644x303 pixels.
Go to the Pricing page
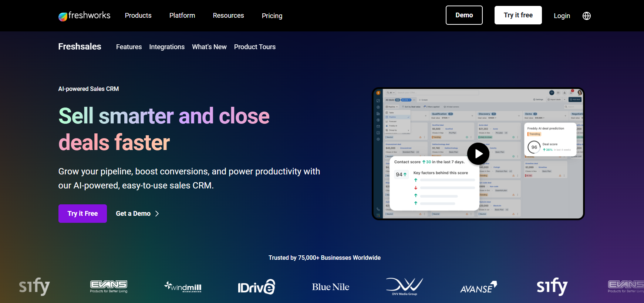(x=272, y=16)
